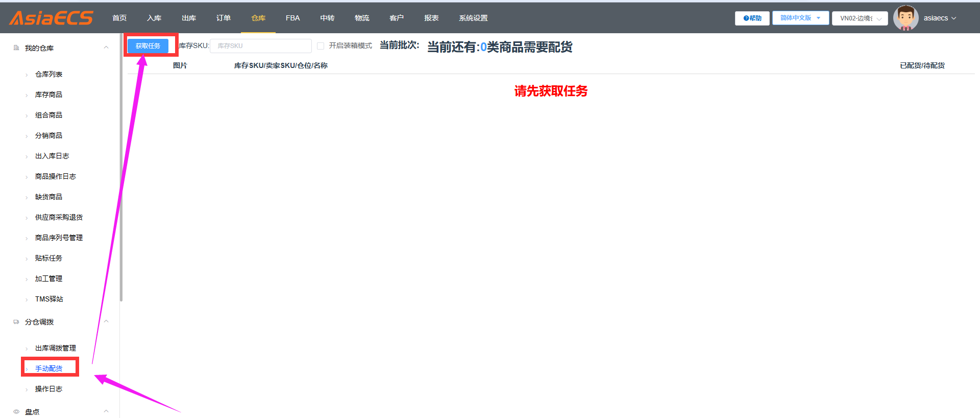Open the 中转 menu
This screenshot has height=418, width=980.
[x=327, y=18]
